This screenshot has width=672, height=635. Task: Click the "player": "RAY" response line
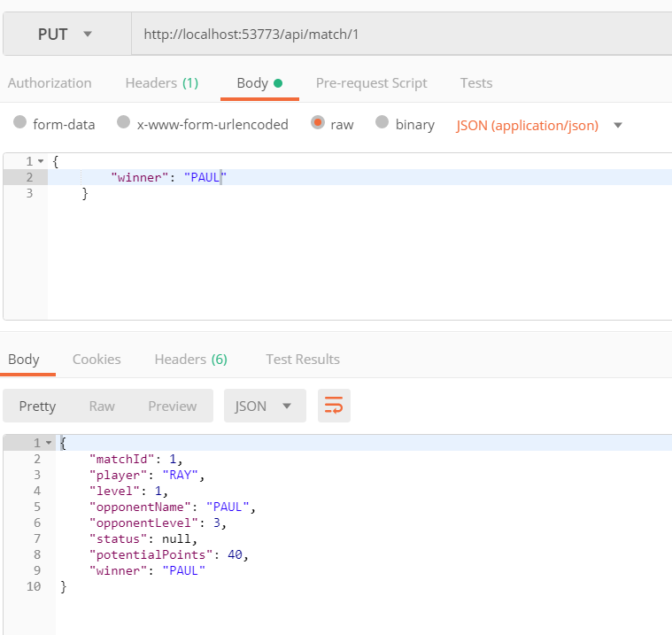click(147, 475)
